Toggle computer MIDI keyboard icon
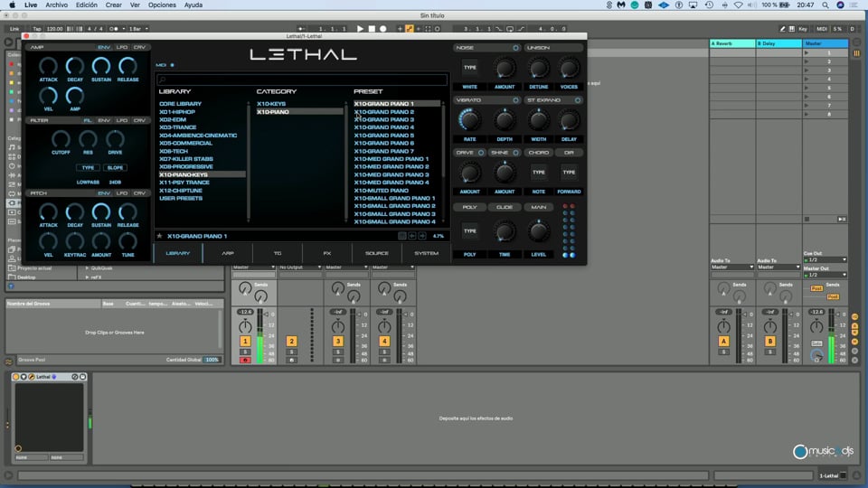 coord(792,29)
